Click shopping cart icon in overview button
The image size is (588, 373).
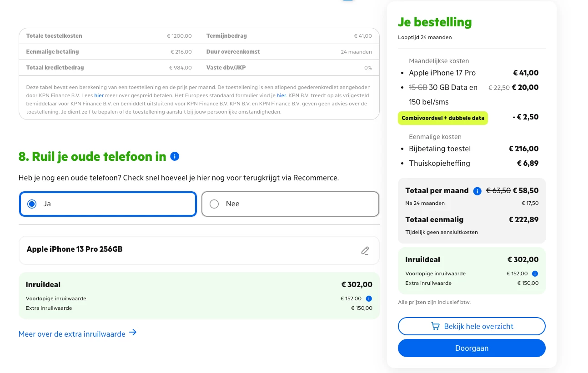point(435,326)
